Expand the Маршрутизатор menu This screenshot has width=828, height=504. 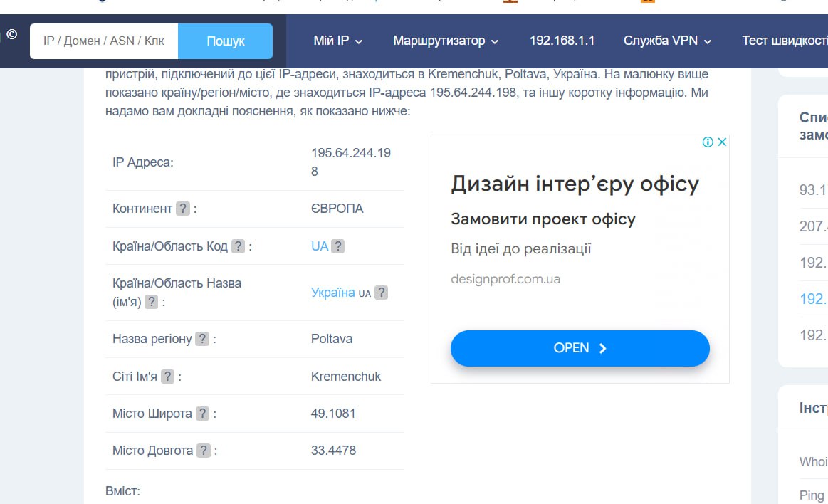(x=445, y=41)
